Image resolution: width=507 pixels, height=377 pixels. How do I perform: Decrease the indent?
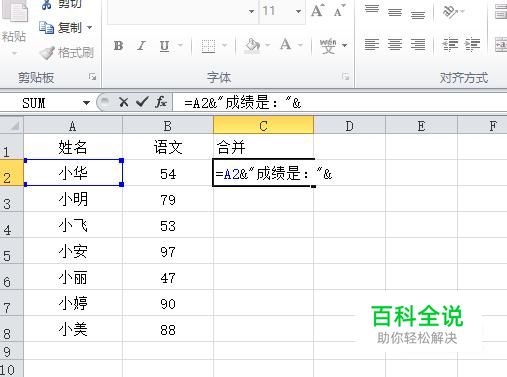(x=450, y=45)
